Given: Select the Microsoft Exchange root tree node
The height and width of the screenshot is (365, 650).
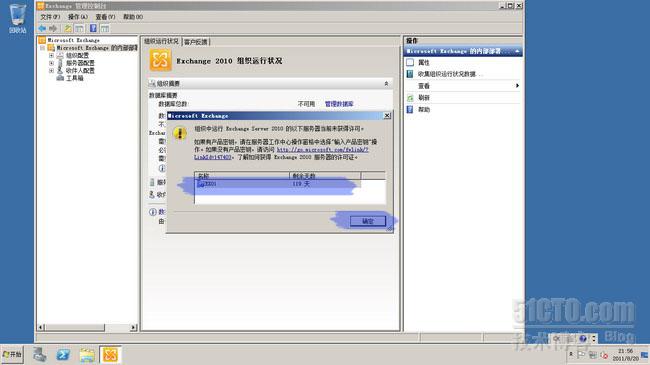Looking at the screenshot, I should click(73, 40).
